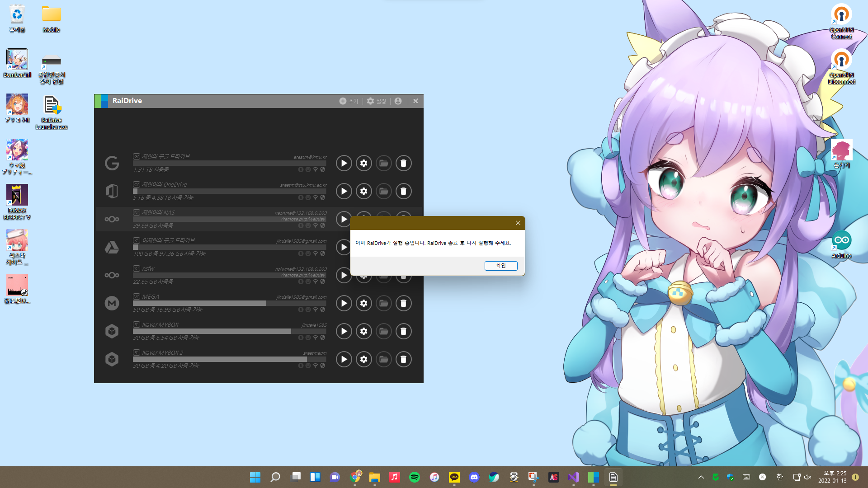Delete the G: Google Drive entry

[403, 163]
